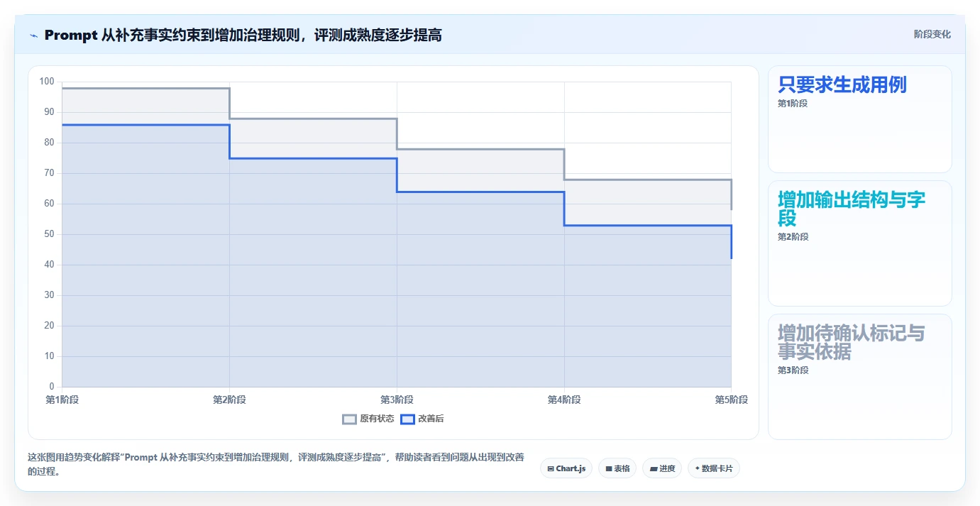
Task: Click the blue 改善后 legend color box
Action: pyautogui.click(x=407, y=419)
